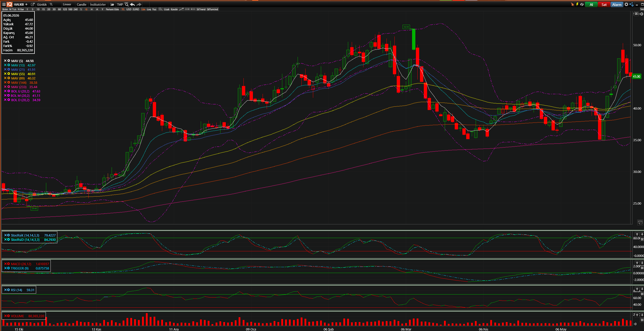Viewport: 644px width, 331px height.
Task: Select the right-arrow line tool
Action: 187,9
